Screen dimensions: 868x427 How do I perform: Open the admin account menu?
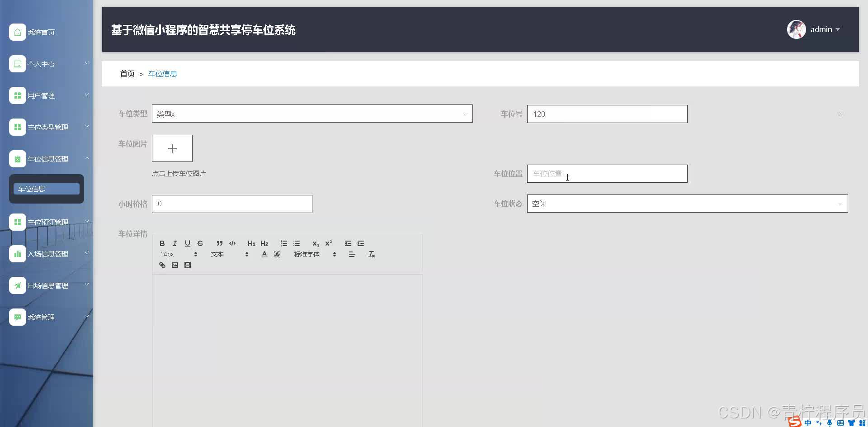click(821, 29)
